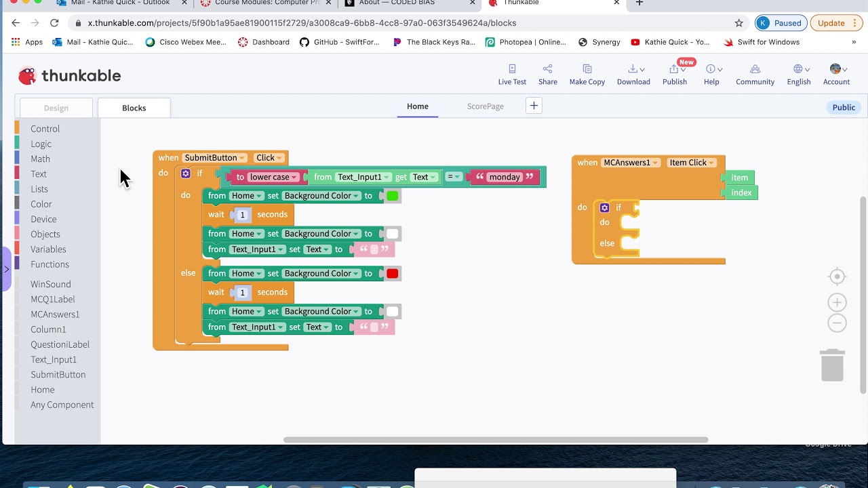Open the Community page
This screenshot has width=868, height=488.
pos(755,75)
